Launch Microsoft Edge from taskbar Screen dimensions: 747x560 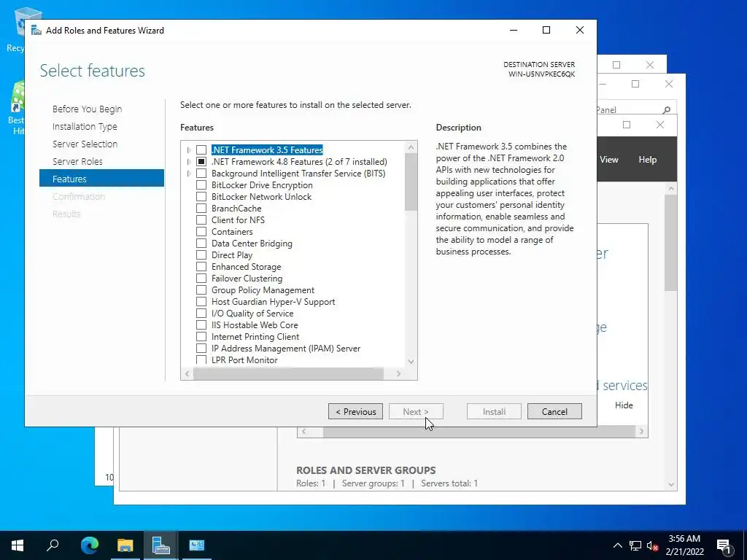(x=90, y=545)
